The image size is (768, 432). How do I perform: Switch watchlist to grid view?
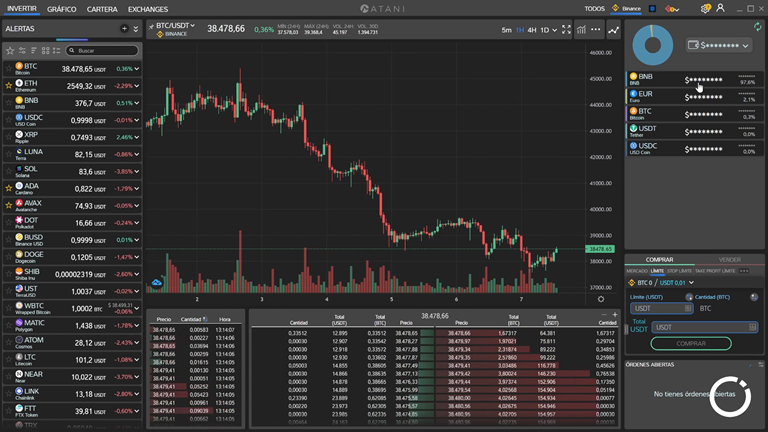[x=46, y=50]
